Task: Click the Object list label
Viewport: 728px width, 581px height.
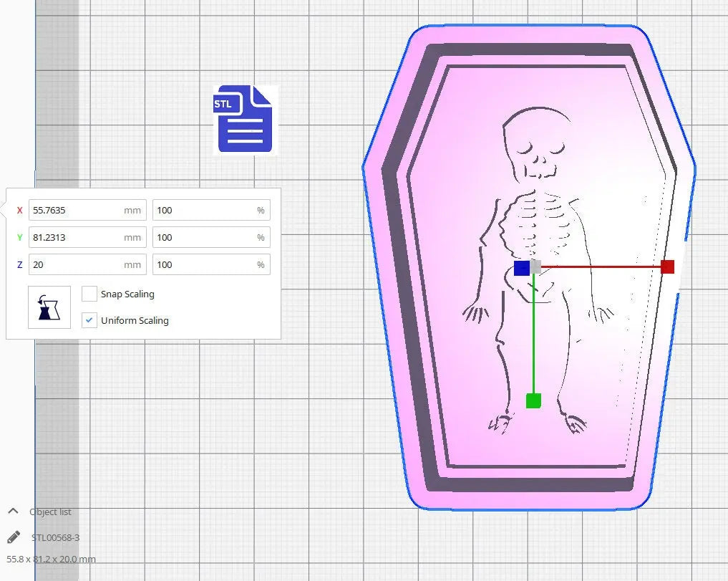Action: (50, 512)
